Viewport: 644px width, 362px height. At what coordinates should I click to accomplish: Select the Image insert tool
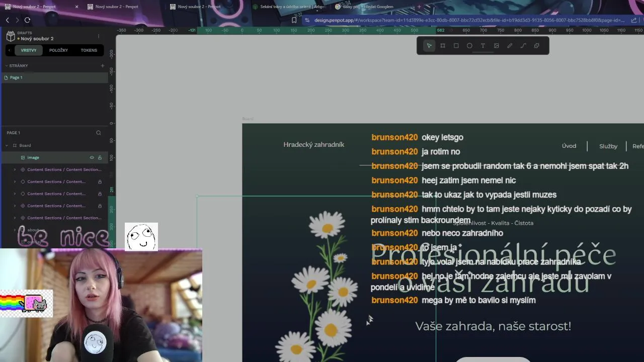pyautogui.click(x=496, y=46)
